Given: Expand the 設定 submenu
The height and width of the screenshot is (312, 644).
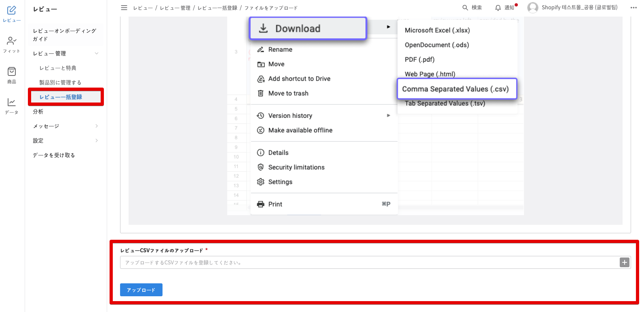Looking at the screenshot, I should 97,141.
